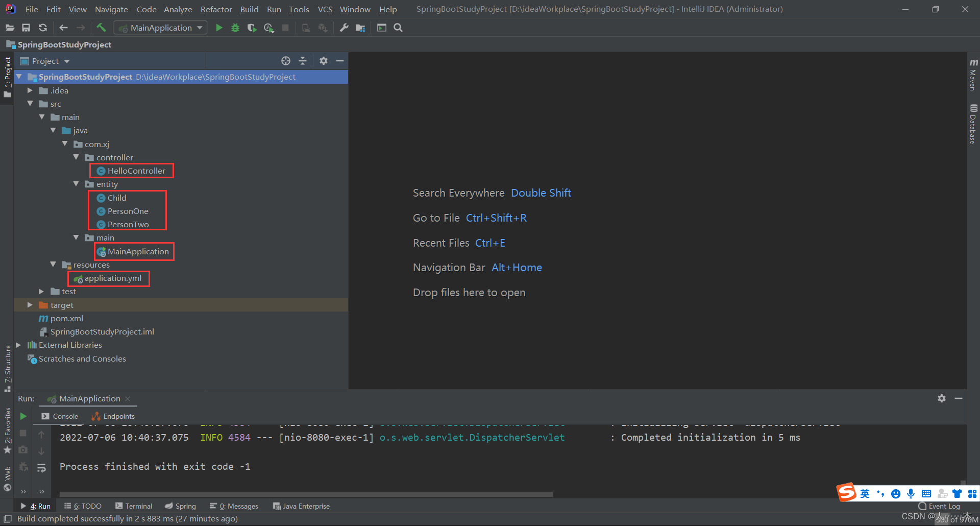Expand the target folder

30,305
